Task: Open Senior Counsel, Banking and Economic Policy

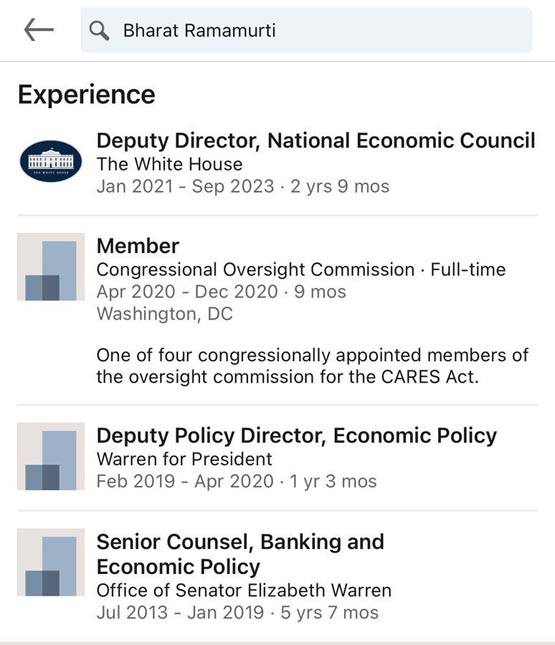Action: [240, 554]
